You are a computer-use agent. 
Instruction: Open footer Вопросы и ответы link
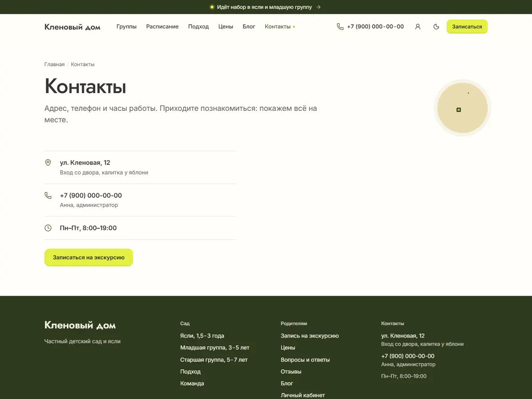[305, 360]
